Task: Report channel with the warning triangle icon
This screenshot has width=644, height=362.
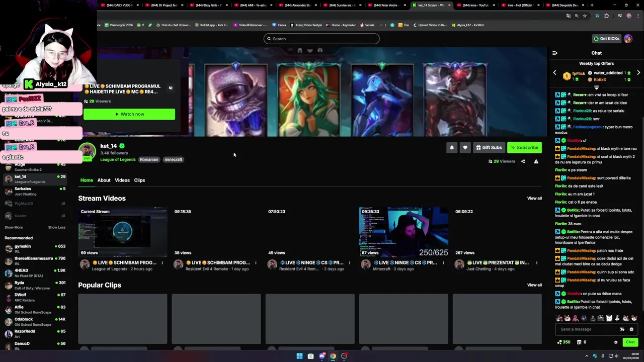Action: (x=536, y=161)
